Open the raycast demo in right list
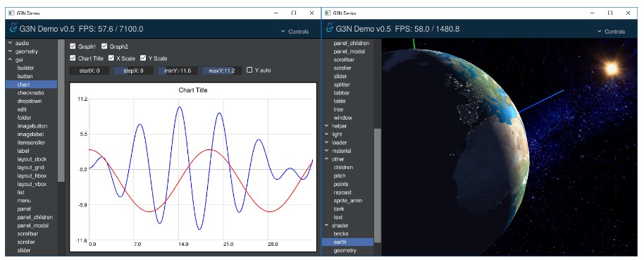The height and width of the screenshot is (260, 644). tap(342, 192)
